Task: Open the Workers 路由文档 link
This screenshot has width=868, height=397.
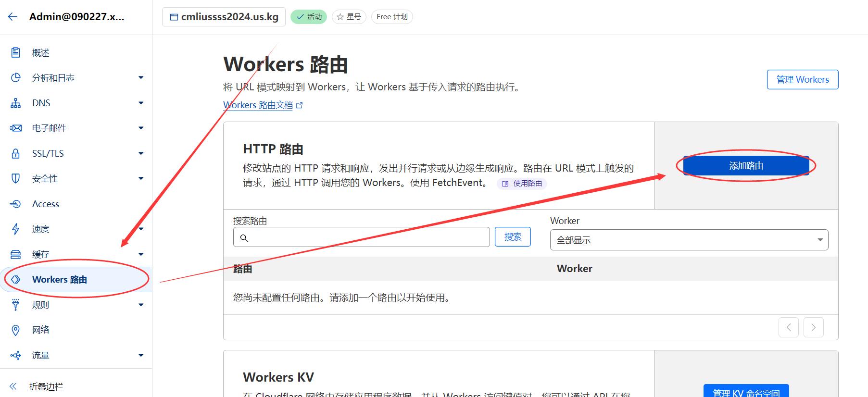Action: 258,105
